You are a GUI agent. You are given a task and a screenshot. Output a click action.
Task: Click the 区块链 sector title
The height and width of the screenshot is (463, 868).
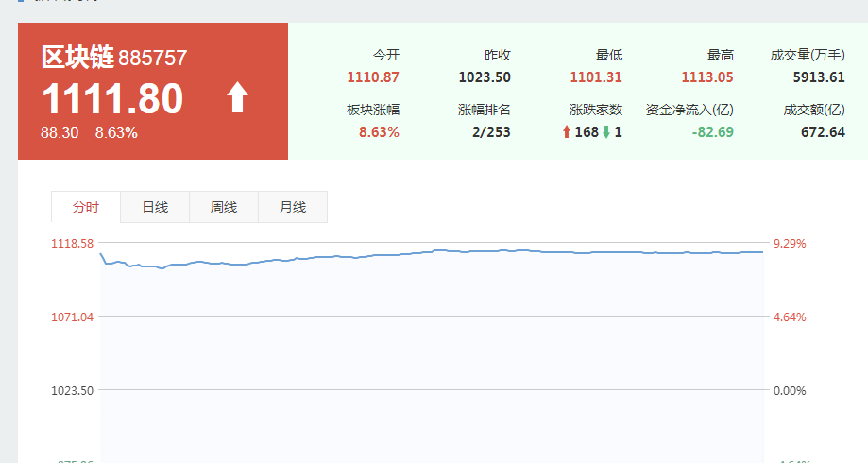coord(77,57)
